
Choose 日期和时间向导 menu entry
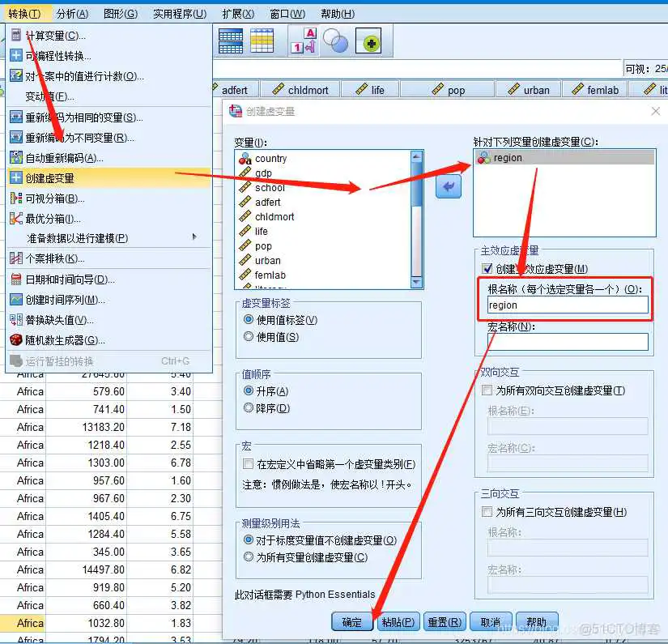(x=109, y=279)
